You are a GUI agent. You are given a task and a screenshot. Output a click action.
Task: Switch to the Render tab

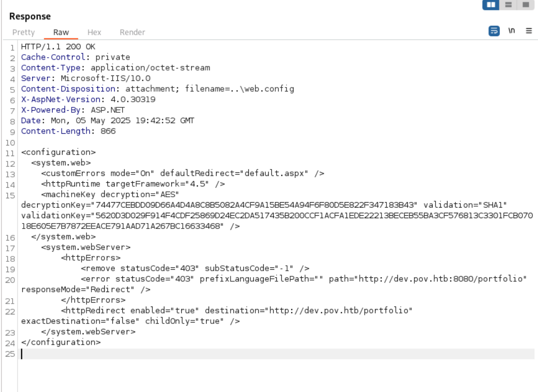pos(132,32)
